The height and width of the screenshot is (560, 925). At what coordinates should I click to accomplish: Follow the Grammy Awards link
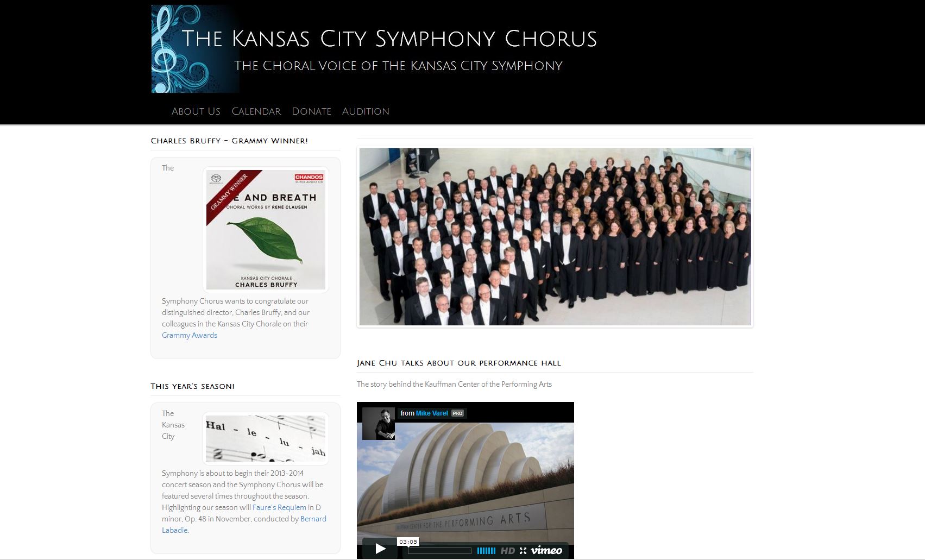(190, 335)
